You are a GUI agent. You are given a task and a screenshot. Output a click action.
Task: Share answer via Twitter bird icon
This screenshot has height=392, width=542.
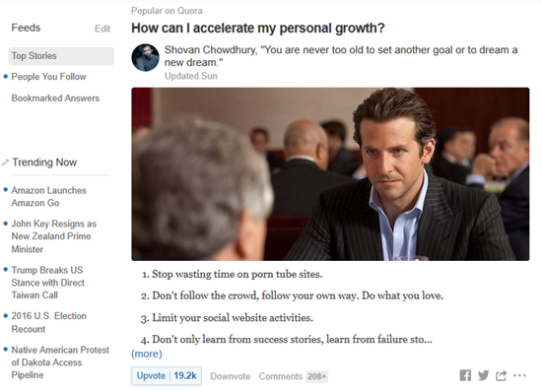[x=483, y=375]
